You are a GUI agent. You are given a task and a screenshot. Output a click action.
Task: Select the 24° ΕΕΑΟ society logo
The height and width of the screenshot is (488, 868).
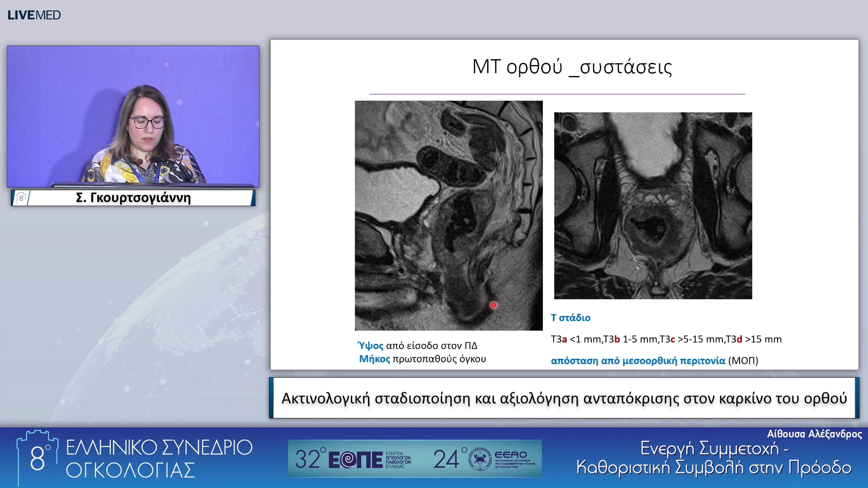click(x=484, y=459)
